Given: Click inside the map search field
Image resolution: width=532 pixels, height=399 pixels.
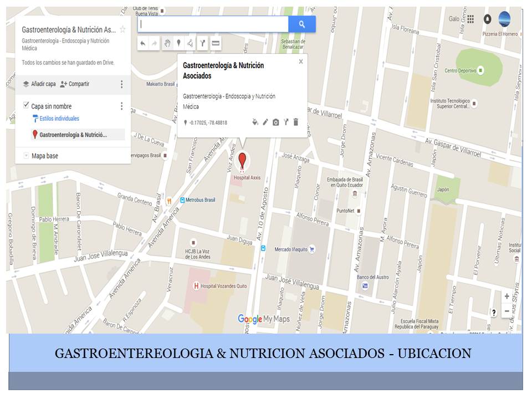Looking at the screenshot, I should click(x=213, y=24).
